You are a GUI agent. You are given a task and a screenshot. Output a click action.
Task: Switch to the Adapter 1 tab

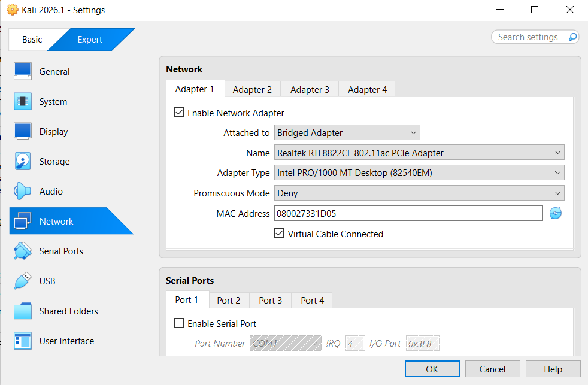[195, 89]
